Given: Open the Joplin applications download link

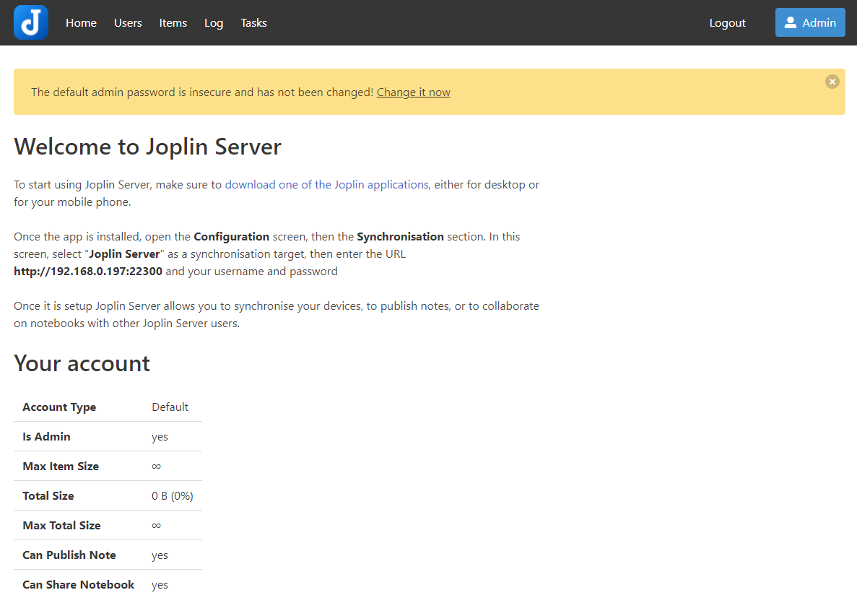Looking at the screenshot, I should (326, 184).
